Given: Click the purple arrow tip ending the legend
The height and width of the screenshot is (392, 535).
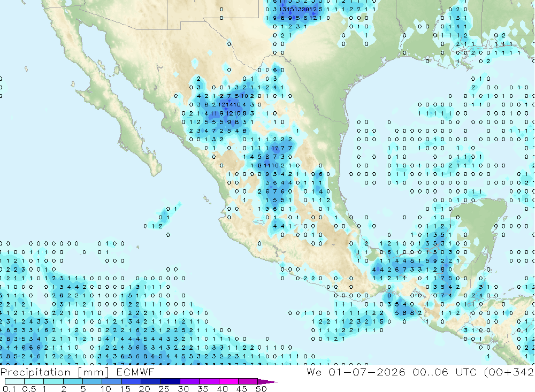Looking at the screenshot, I should pyautogui.click(x=267, y=381).
